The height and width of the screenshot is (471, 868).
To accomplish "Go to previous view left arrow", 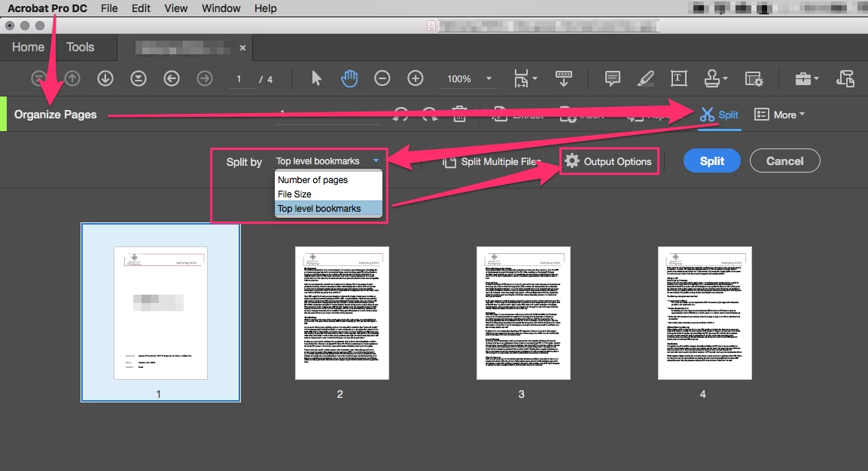I will pos(172,78).
